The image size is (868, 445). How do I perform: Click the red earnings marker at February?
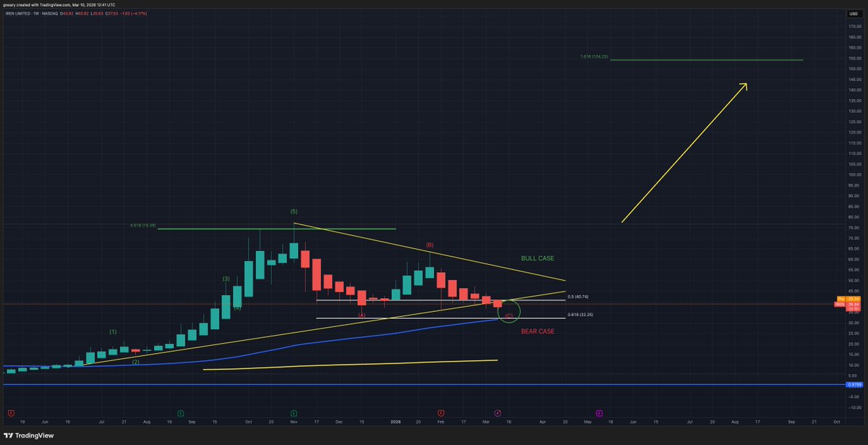point(441,412)
